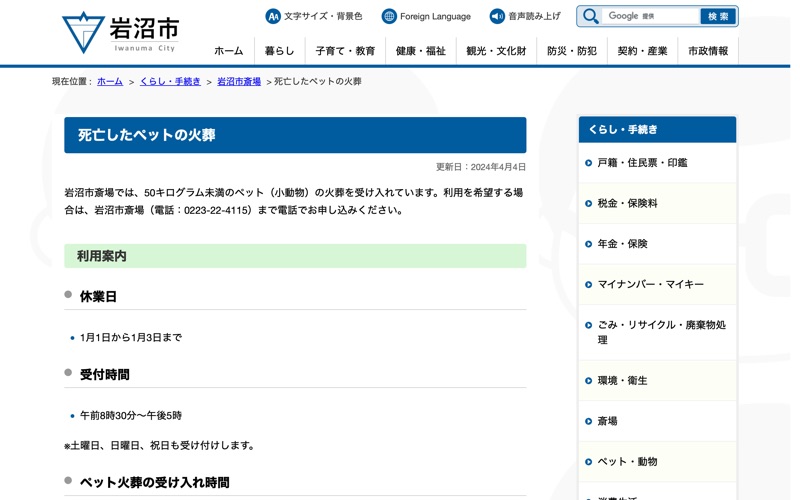This screenshot has width=800, height=500.
Task: Click arrow icon beside 税金・保険料
Action: 588,204
